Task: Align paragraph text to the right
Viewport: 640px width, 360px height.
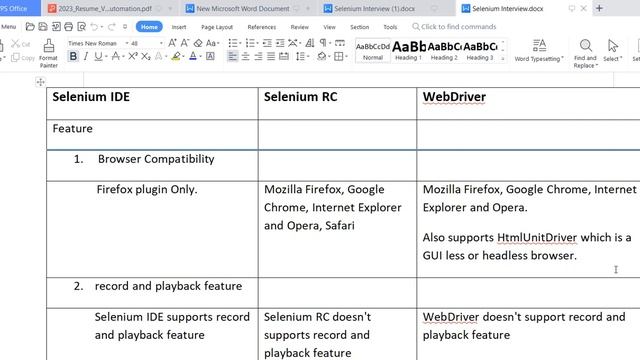Action: pos(258,56)
